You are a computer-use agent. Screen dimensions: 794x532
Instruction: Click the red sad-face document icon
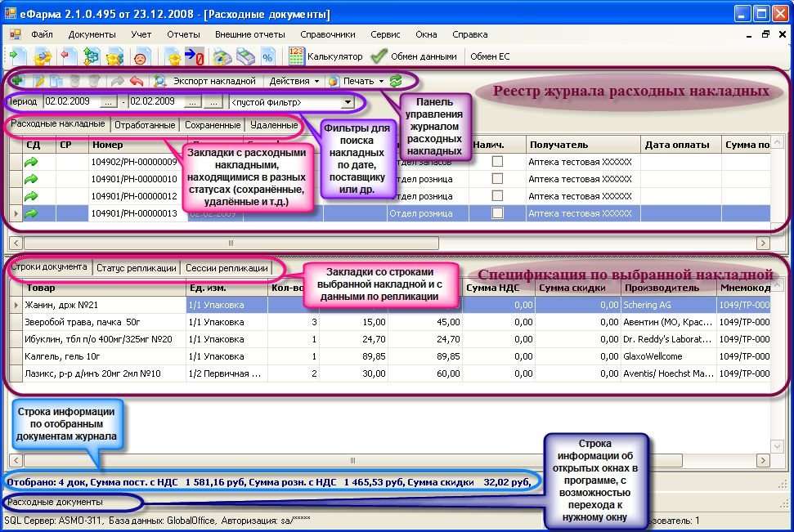tap(140, 56)
